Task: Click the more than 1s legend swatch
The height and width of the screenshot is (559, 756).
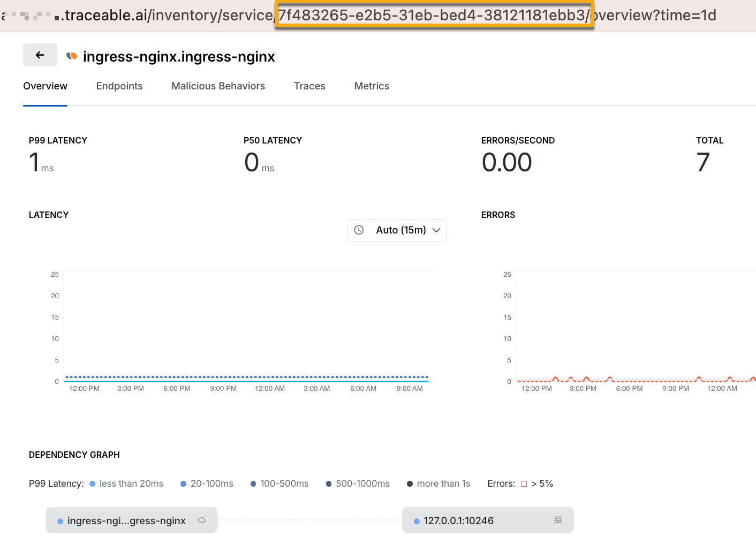Action: pos(410,484)
